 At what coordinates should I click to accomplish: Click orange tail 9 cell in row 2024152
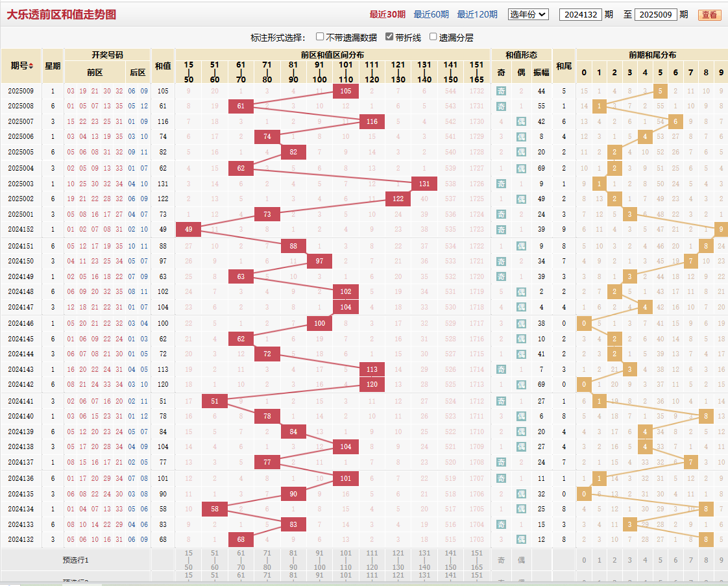pyautogui.click(x=721, y=229)
